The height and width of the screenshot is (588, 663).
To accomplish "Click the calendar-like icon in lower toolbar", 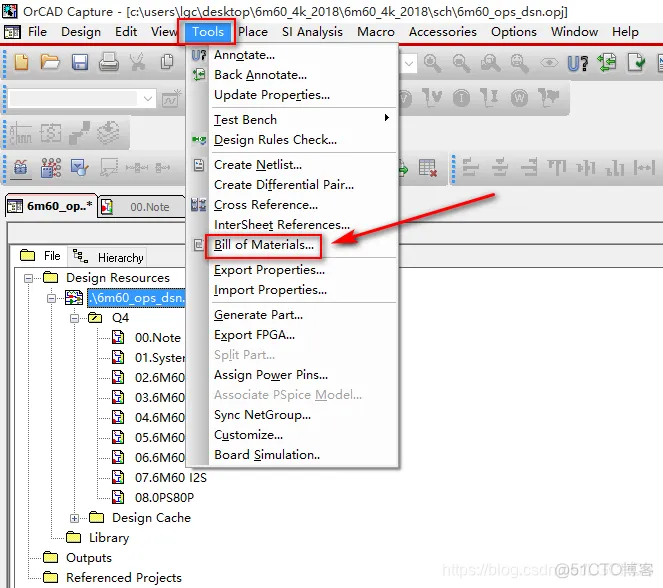I will [x=20, y=168].
